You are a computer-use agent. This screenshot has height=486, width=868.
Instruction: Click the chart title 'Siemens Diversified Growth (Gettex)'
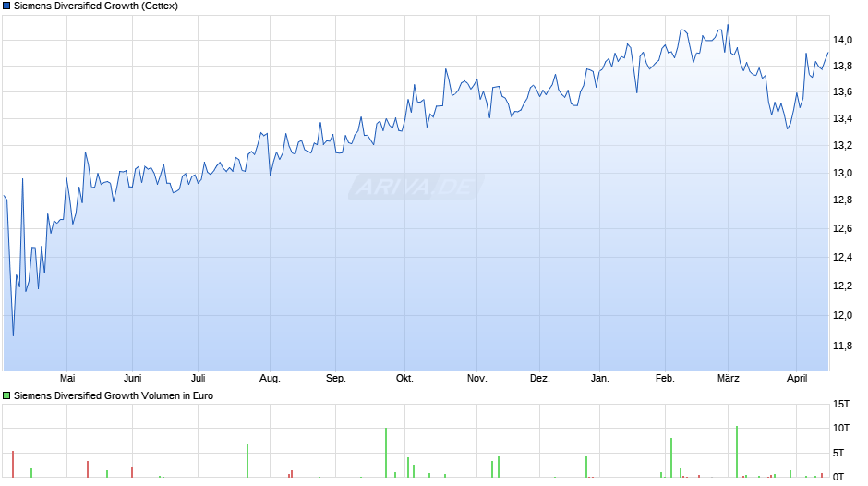tap(96, 6)
